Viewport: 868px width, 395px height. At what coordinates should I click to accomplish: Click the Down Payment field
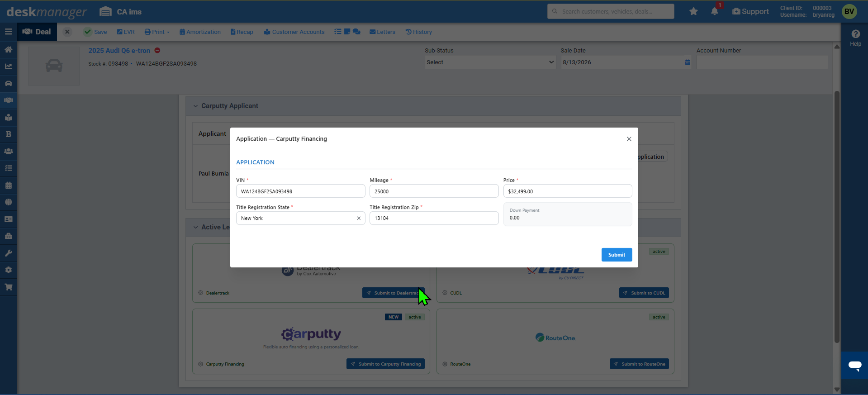(568, 214)
